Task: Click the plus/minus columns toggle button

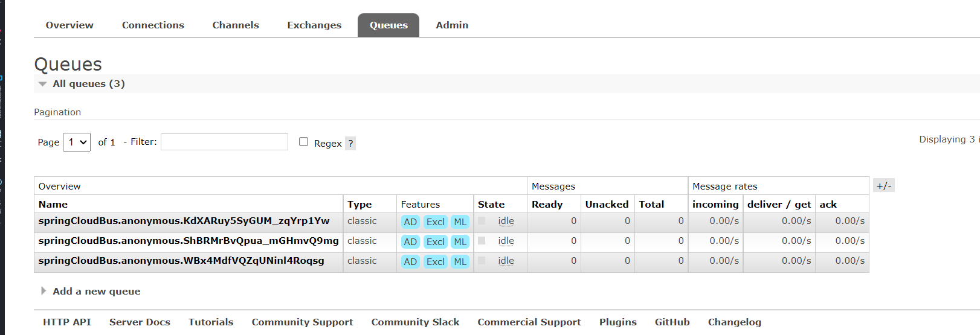Action: click(x=883, y=186)
